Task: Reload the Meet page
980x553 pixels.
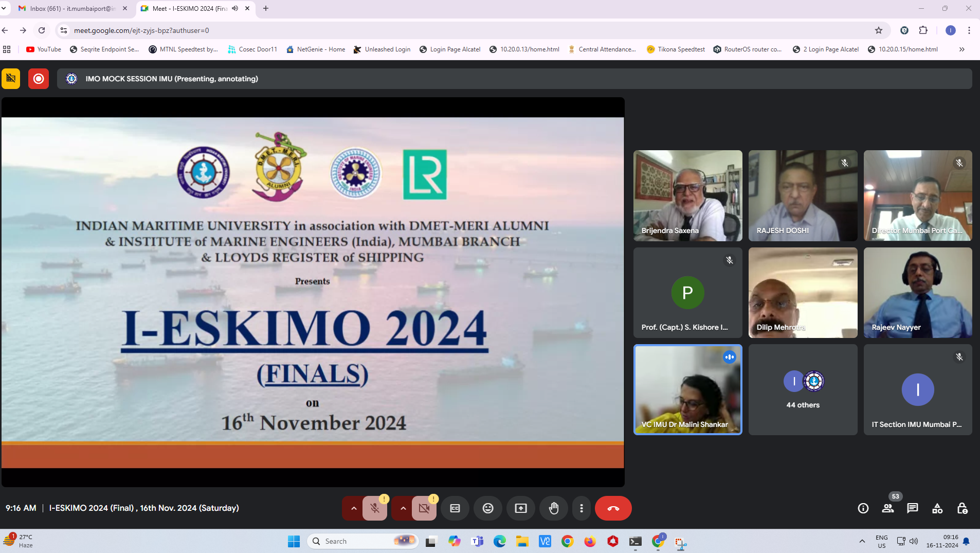Action: pyautogui.click(x=42, y=30)
